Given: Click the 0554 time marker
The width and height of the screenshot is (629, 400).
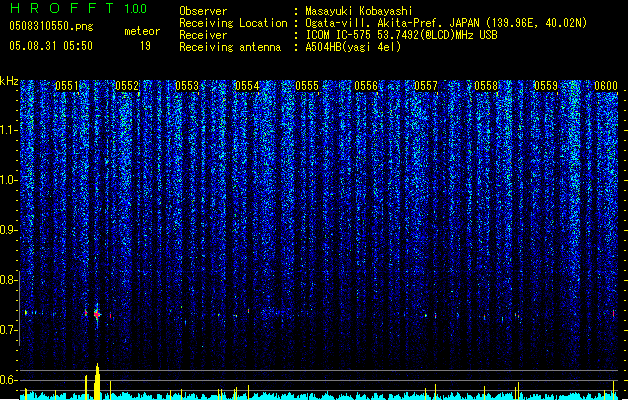Looking at the screenshot, I should click(x=247, y=86).
